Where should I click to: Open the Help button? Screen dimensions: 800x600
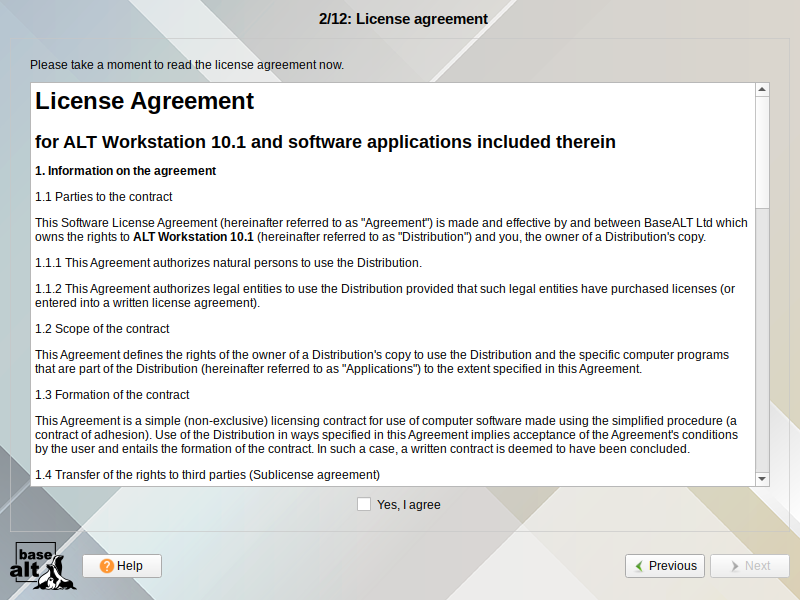coord(122,566)
